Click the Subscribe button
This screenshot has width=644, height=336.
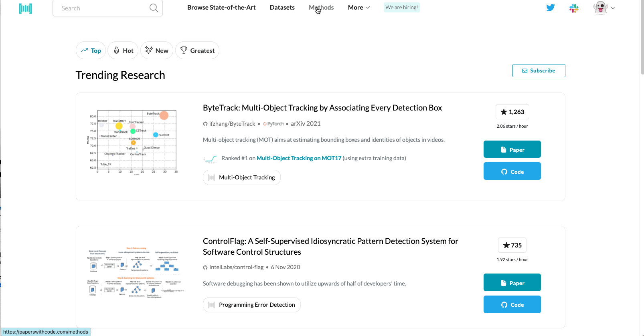click(x=539, y=71)
